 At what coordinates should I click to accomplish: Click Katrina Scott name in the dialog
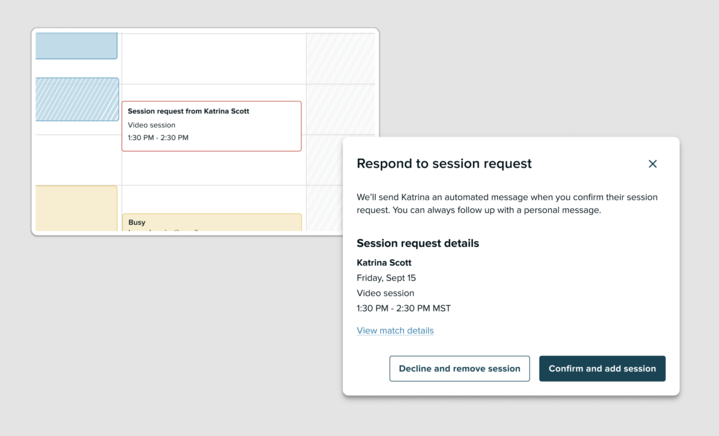tap(384, 263)
